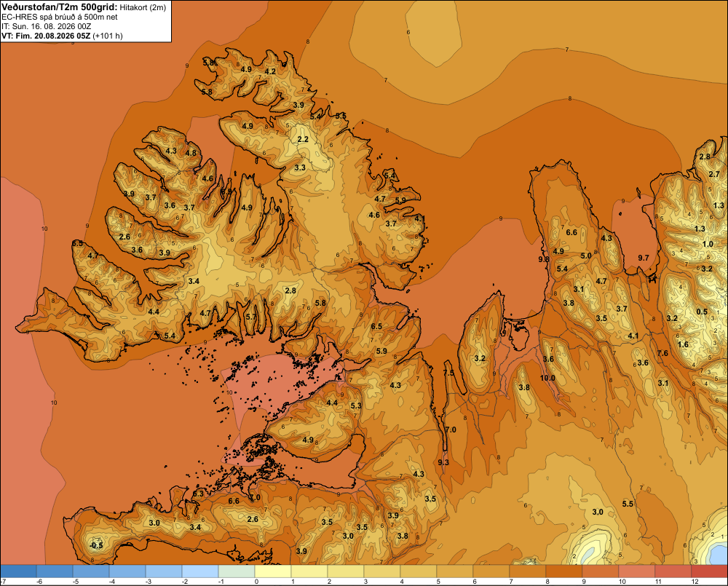Click the '2.2' temperature value

[303, 139]
